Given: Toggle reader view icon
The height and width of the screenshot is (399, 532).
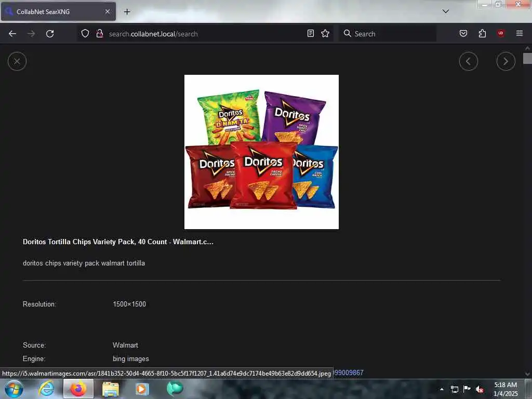Looking at the screenshot, I should [x=311, y=33].
